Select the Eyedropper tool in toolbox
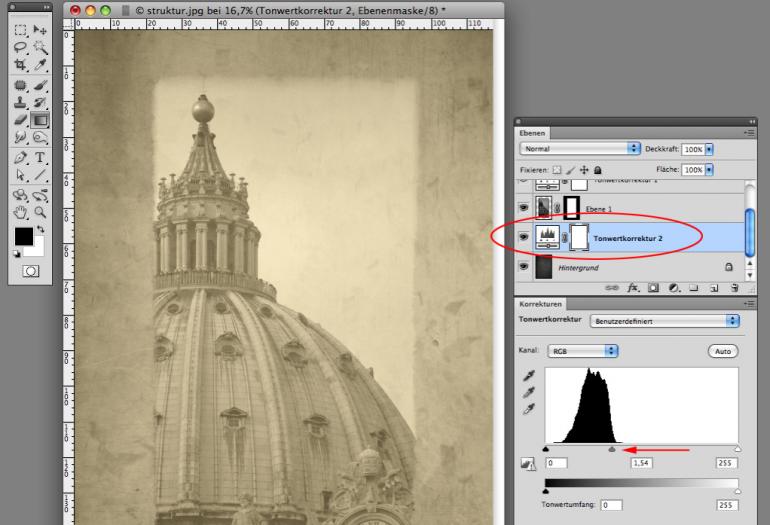Screen dimensions: 770x525 pos(40,64)
